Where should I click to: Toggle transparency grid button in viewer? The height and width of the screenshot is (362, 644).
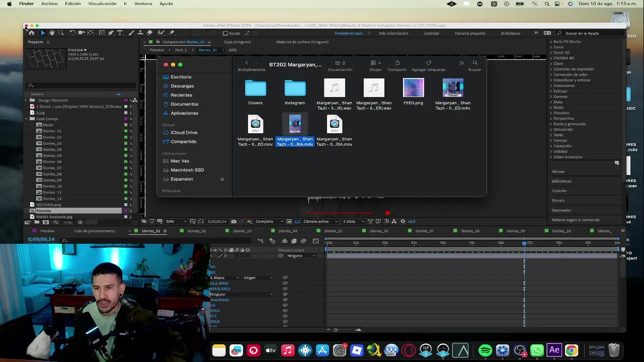(x=297, y=221)
